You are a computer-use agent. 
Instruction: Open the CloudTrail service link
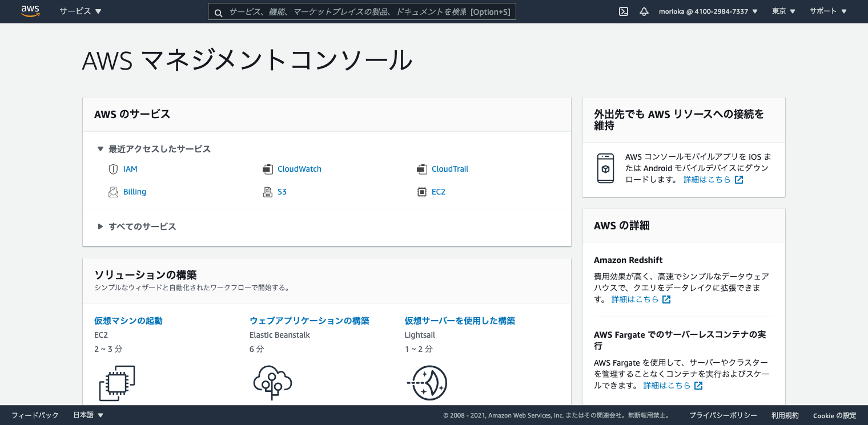point(450,169)
